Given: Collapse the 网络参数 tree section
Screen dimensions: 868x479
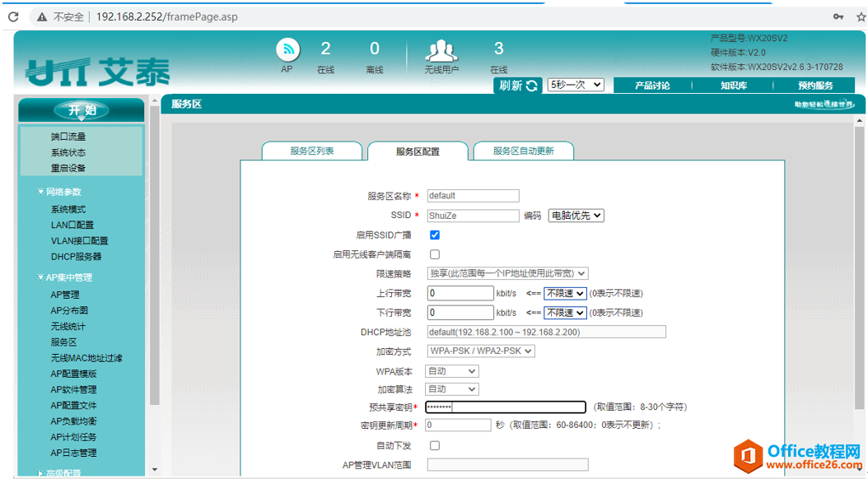Looking at the screenshot, I should (x=41, y=192).
